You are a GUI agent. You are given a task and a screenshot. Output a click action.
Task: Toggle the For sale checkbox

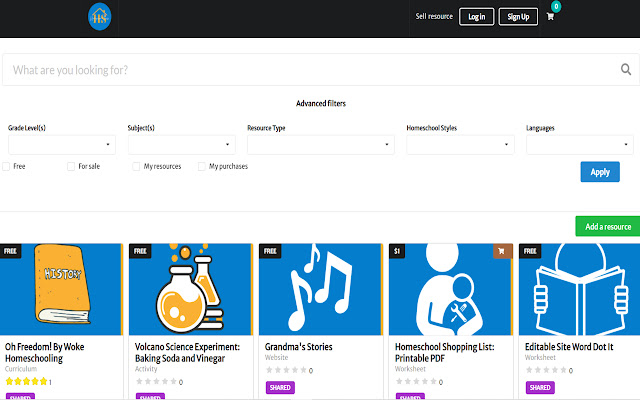(x=71, y=166)
